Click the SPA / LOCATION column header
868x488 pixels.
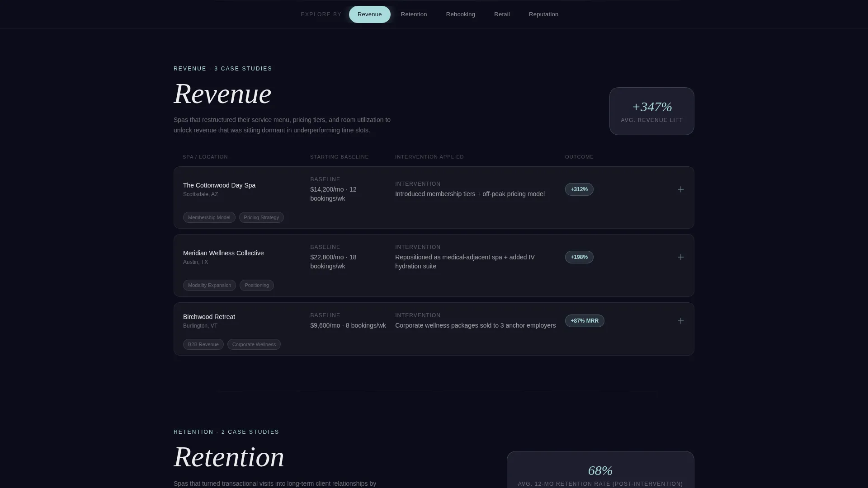point(205,157)
